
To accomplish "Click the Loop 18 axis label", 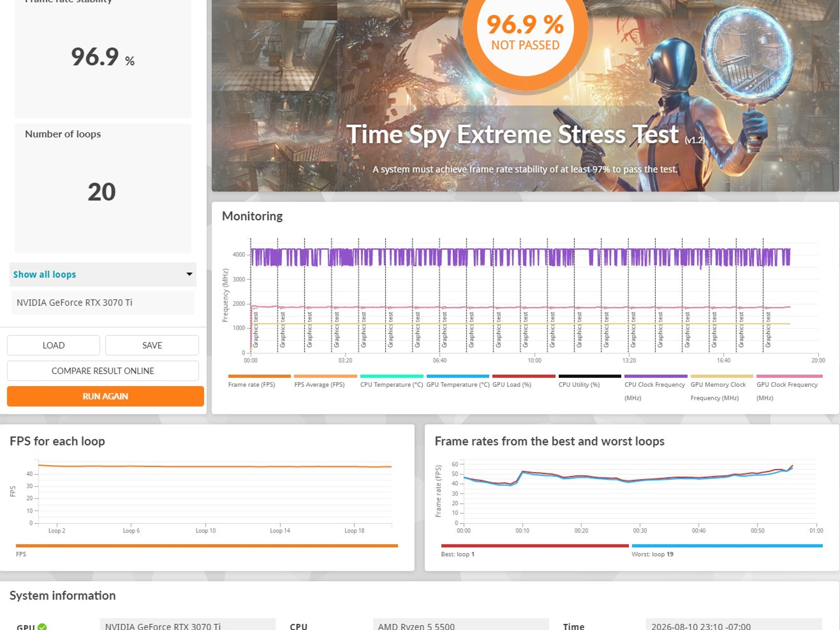I will (354, 531).
